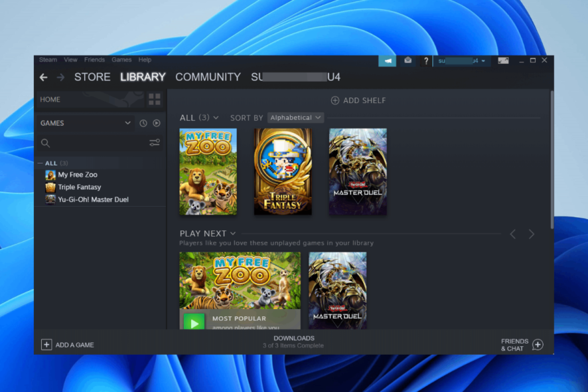
Task: Click ADD A GAME at the bottom
Action: coord(67,345)
